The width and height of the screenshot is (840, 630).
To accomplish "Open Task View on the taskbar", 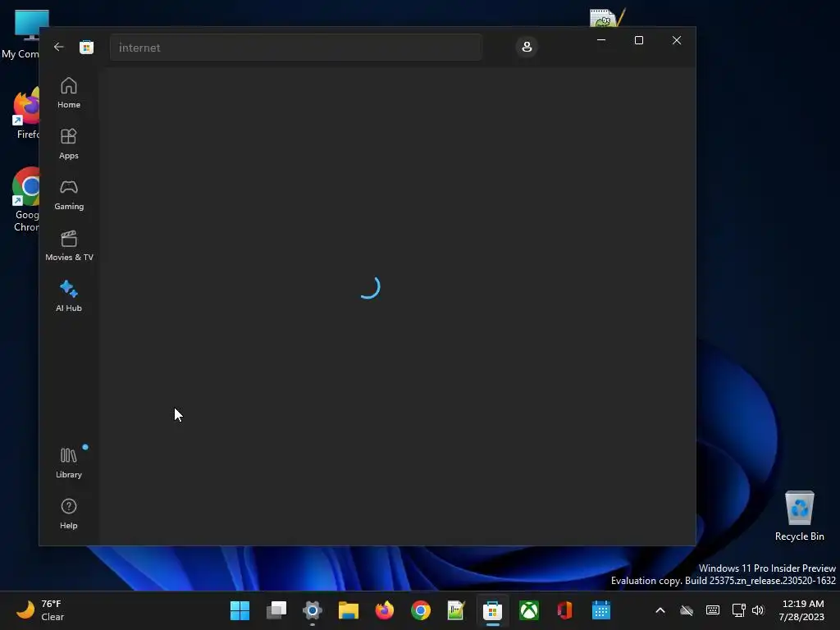I will (276, 610).
